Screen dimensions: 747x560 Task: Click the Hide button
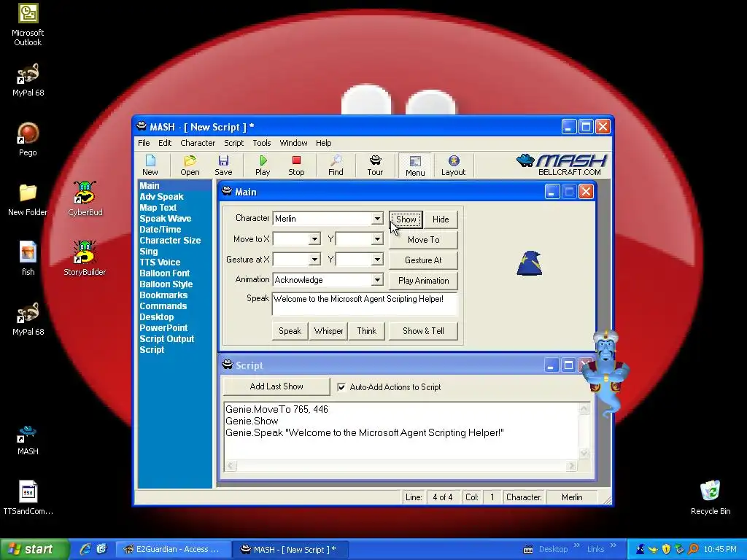point(441,219)
